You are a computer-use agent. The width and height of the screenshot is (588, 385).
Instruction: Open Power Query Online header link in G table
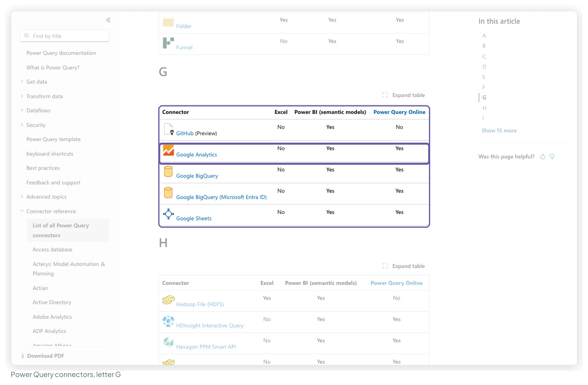[x=399, y=112]
